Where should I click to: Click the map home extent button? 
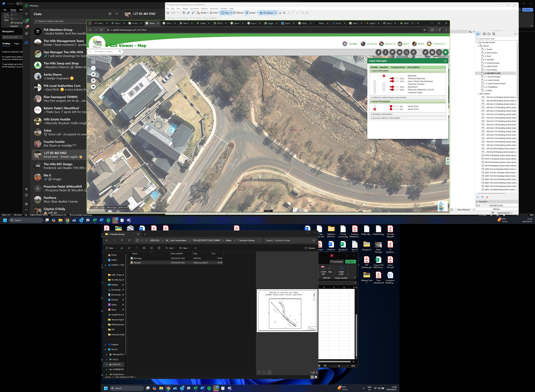[x=93, y=74]
